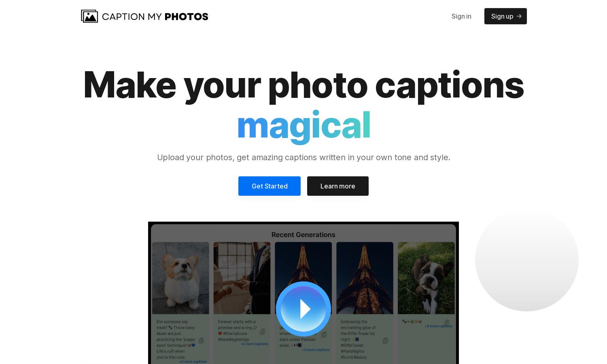Copy the Eiffel Tower ParisNights caption

(x=385, y=341)
